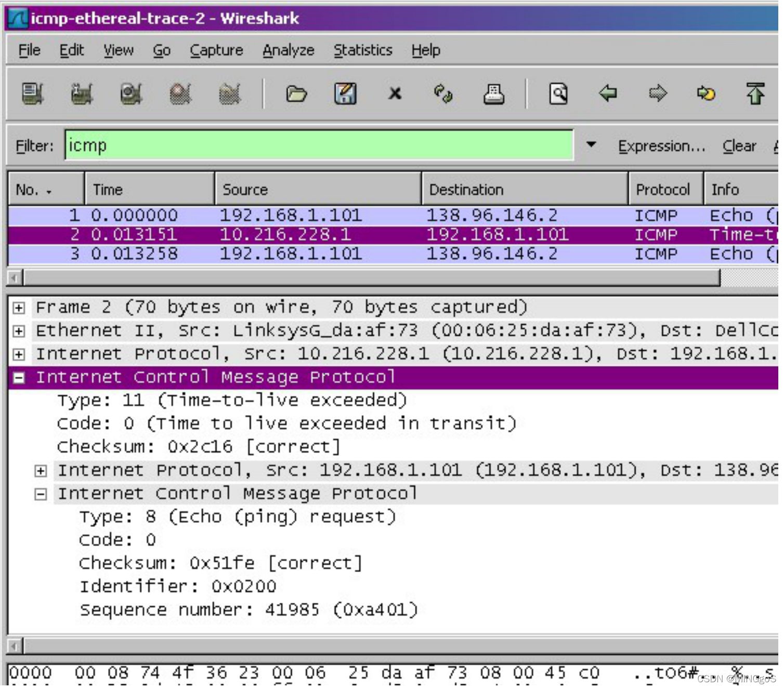Open the View menu

[x=119, y=50]
